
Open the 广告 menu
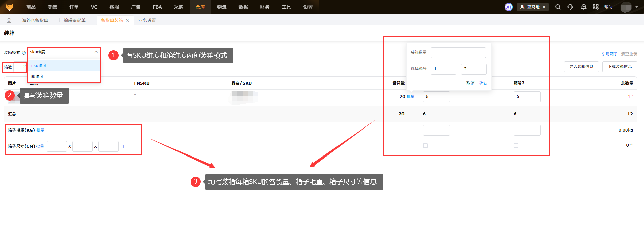point(136,7)
